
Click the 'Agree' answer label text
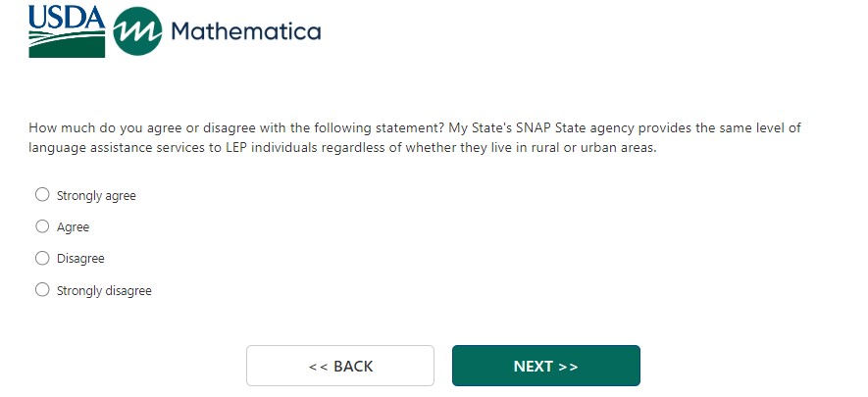[x=73, y=227]
